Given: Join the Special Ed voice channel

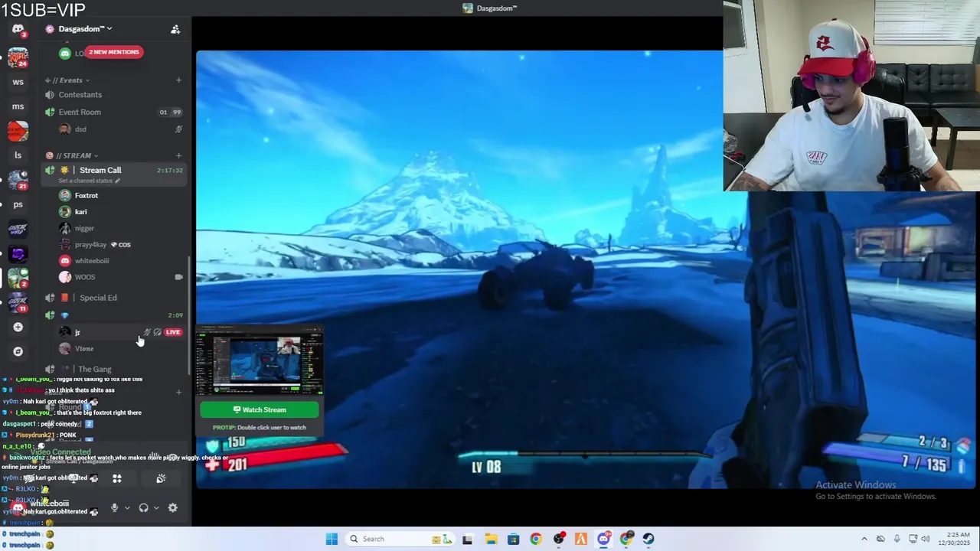Looking at the screenshot, I should [113, 298].
